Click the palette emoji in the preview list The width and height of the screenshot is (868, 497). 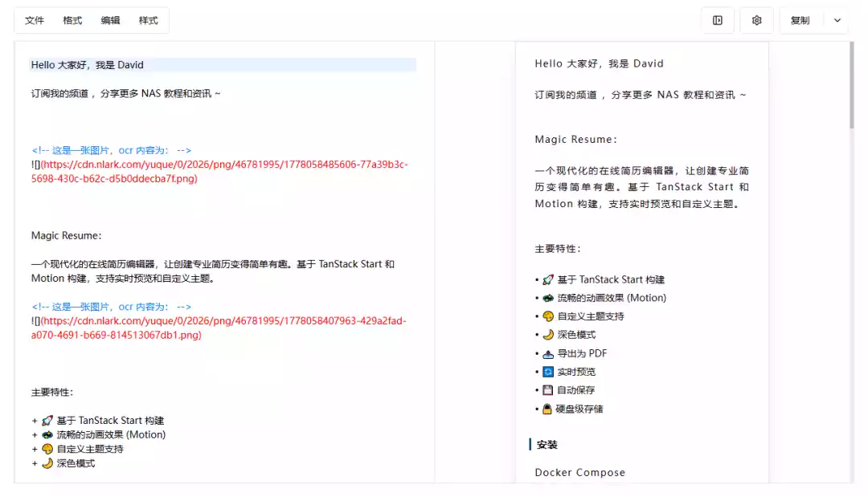pos(548,316)
